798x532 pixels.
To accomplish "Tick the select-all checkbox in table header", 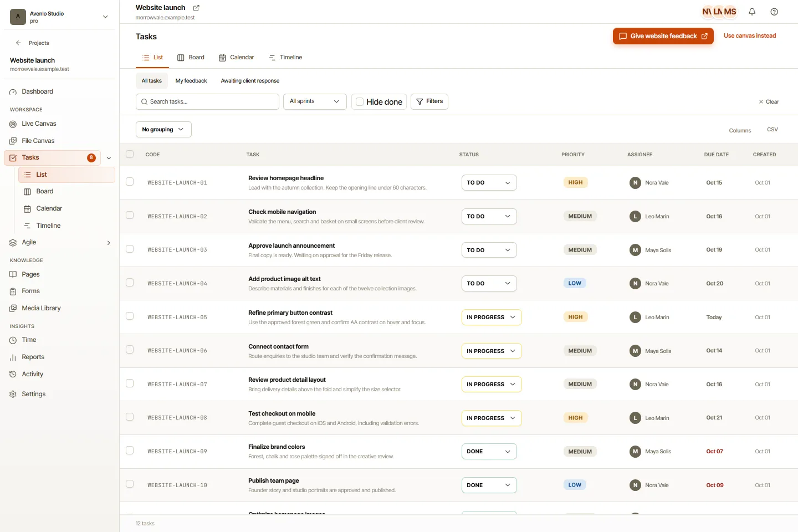I will pos(130,154).
